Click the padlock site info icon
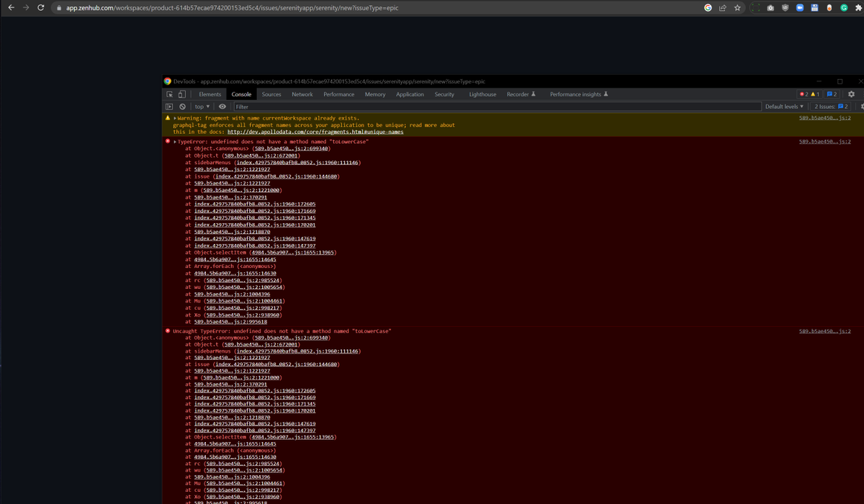Screen dimensions: 864x504 (x=60, y=7)
